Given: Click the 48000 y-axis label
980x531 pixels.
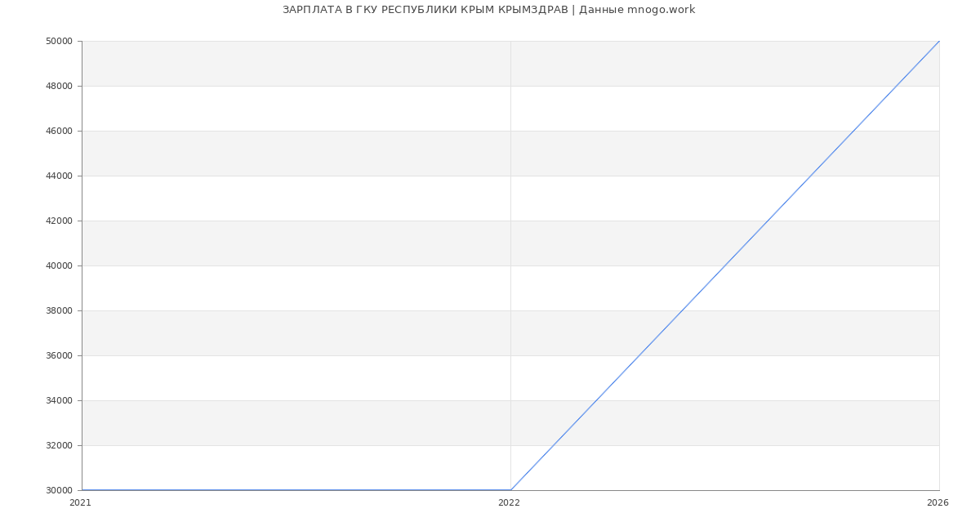Looking at the screenshot, I should pos(60,86).
